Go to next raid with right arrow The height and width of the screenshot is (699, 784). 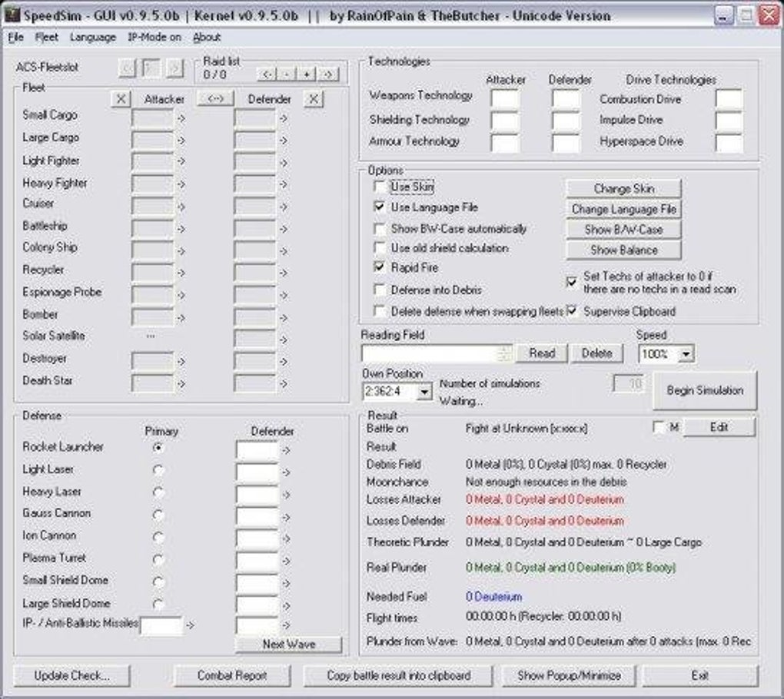(327, 75)
